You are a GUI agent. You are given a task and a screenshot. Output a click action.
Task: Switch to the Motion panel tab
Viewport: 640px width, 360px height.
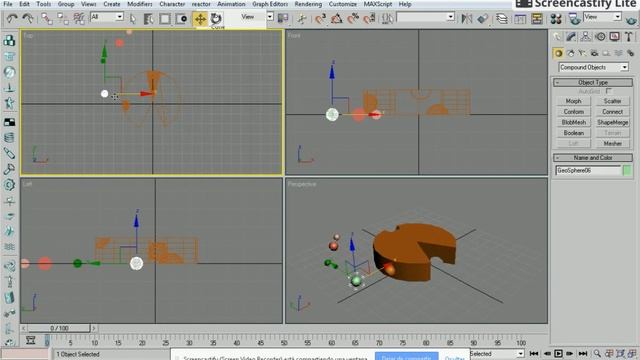pos(600,37)
